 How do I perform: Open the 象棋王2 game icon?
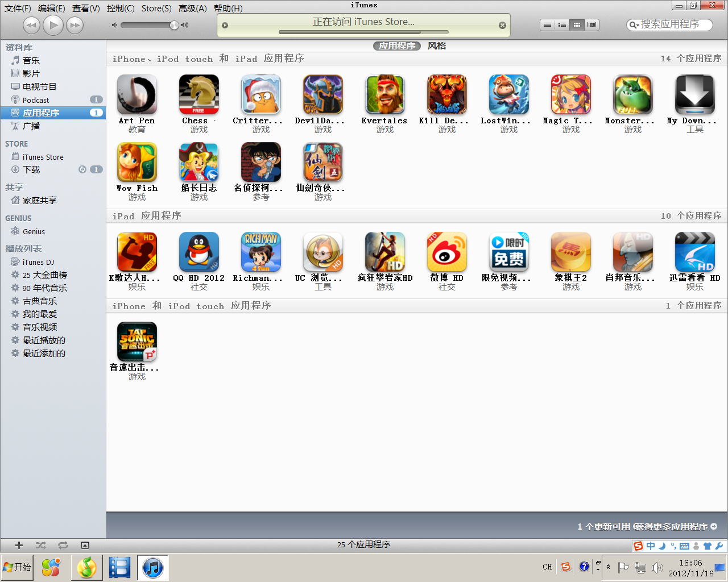(x=571, y=252)
